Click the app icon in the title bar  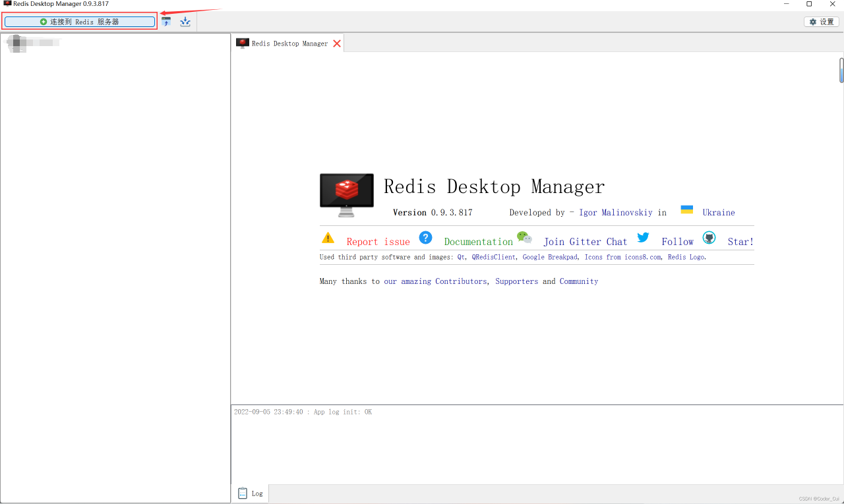[7, 4]
